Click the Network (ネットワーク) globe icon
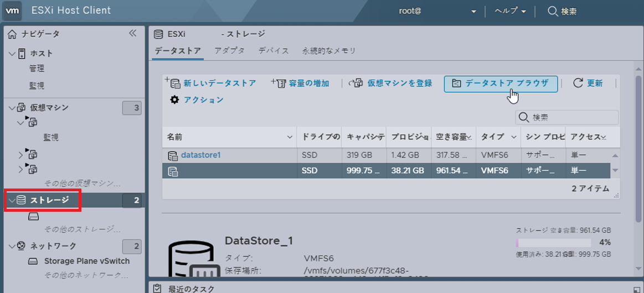The height and width of the screenshot is (293, 644). point(22,246)
